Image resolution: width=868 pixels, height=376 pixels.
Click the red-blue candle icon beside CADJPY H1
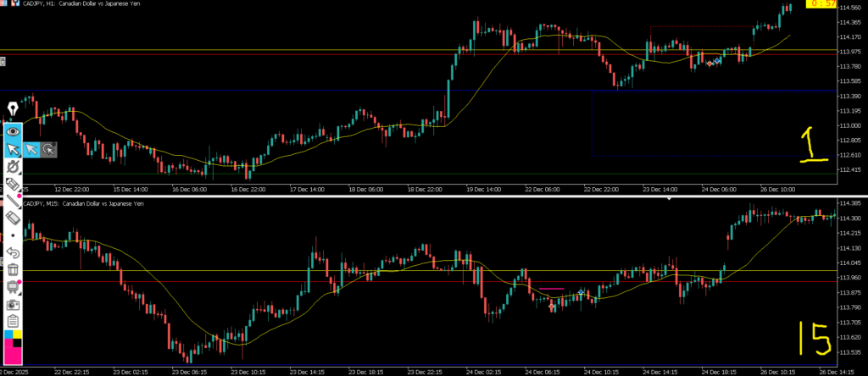14,3
